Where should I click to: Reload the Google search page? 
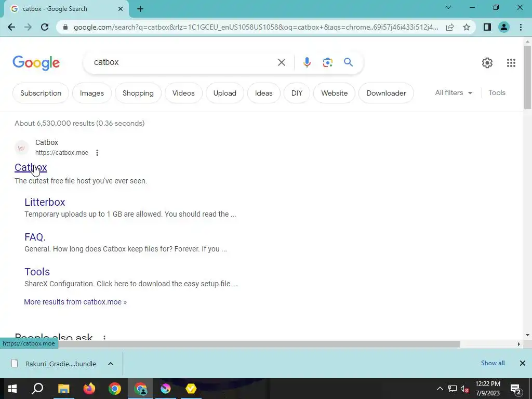(45, 27)
